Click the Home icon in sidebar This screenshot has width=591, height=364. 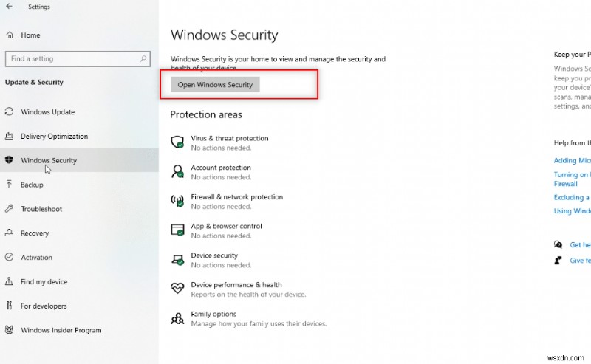pyautogui.click(x=10, y=35)
